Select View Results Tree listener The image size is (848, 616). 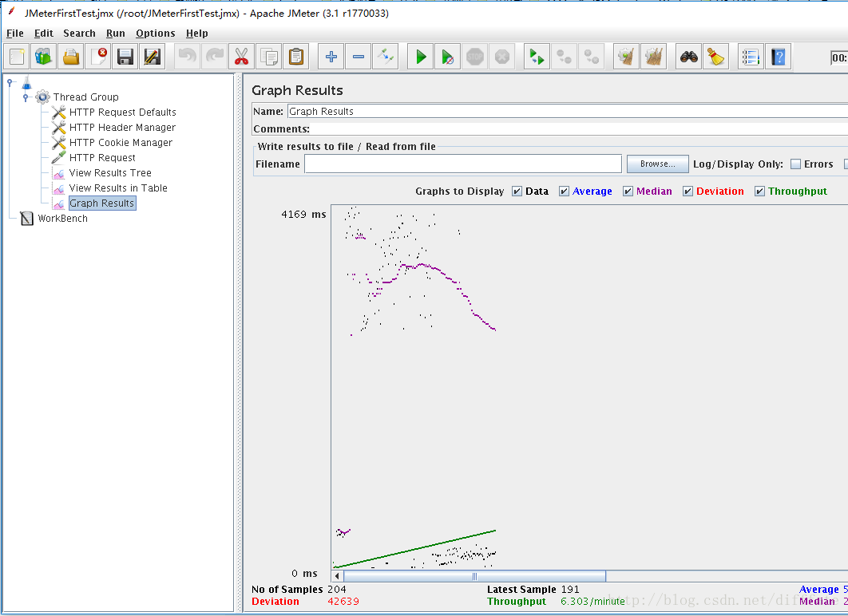[x=109, y=173]
